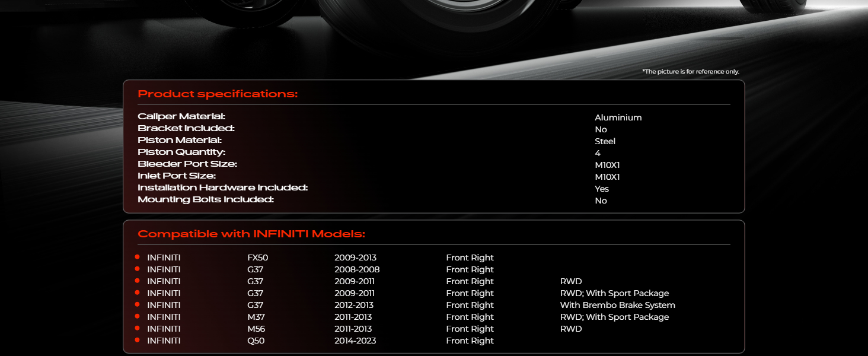This screenshot has width=868, height=356.
Task: Click the M10X1 value for Inlet Port Size
Action: [607, 177]
